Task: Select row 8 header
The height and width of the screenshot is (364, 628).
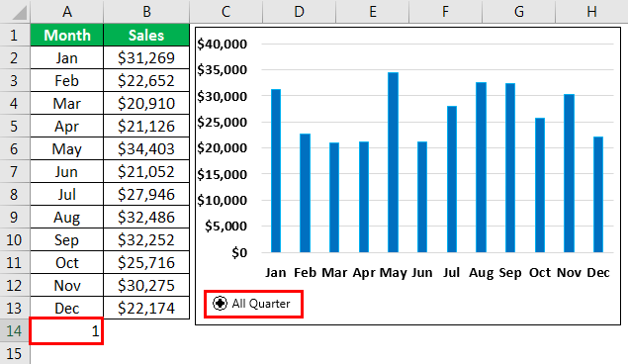Action: [x=15, y=194]
